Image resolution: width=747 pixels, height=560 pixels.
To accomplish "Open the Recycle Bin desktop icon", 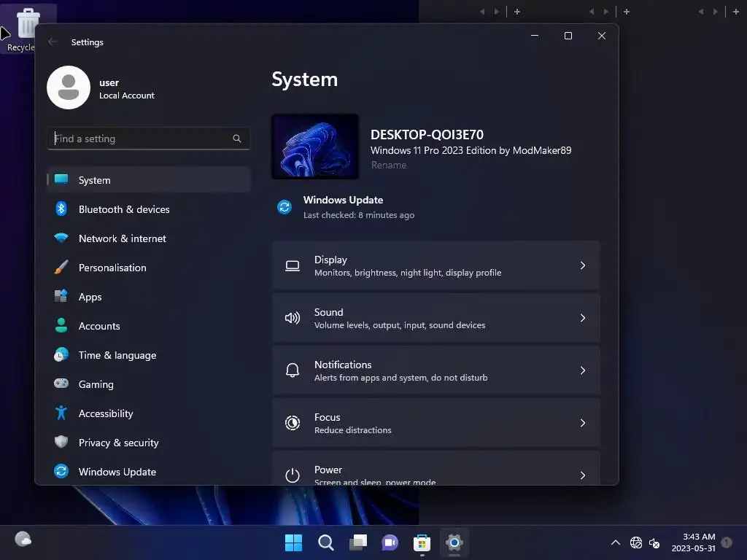I will coord(27,29).
